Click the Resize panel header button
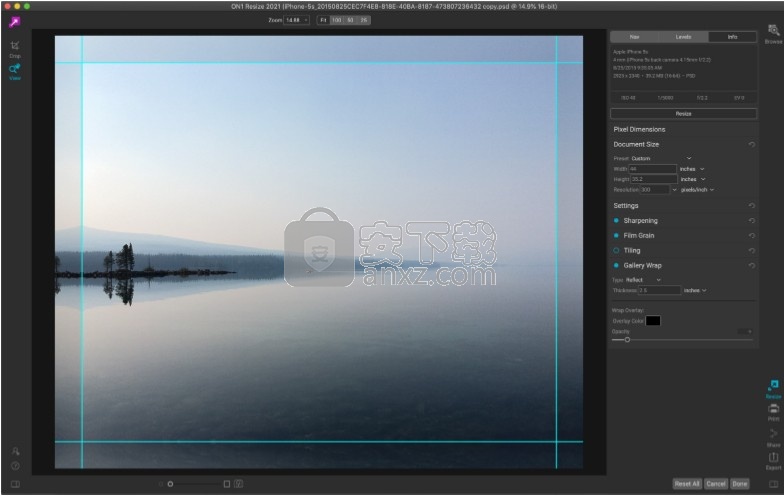This screenshot has width=784, height=497. pyautogui.click(x=683, y=114)
